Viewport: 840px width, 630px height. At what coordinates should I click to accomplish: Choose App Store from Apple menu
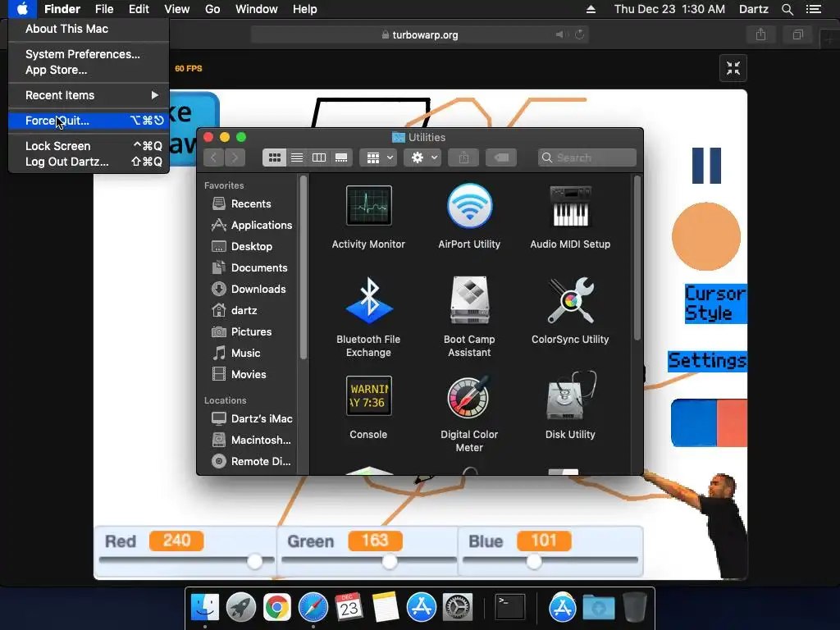click(x=89, y=71)
